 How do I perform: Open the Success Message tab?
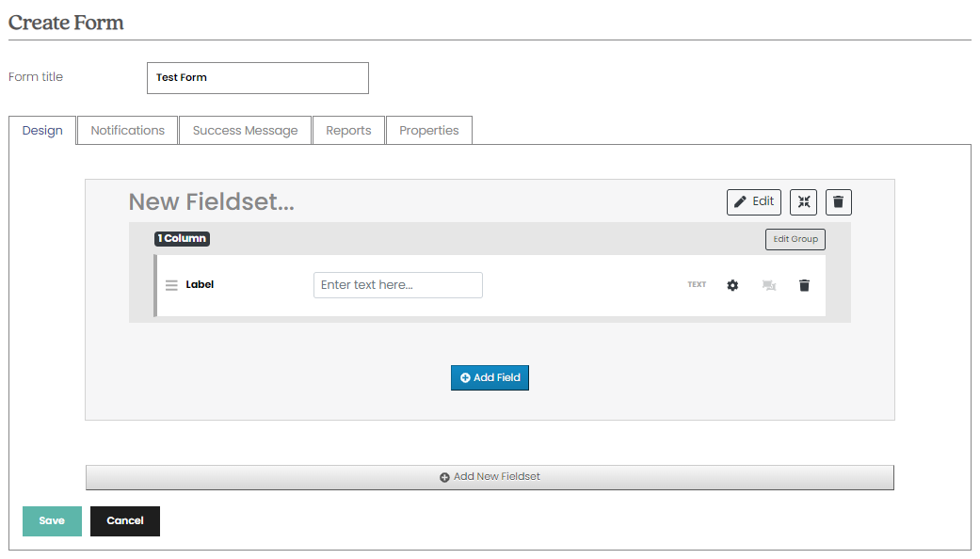point(245,130)
